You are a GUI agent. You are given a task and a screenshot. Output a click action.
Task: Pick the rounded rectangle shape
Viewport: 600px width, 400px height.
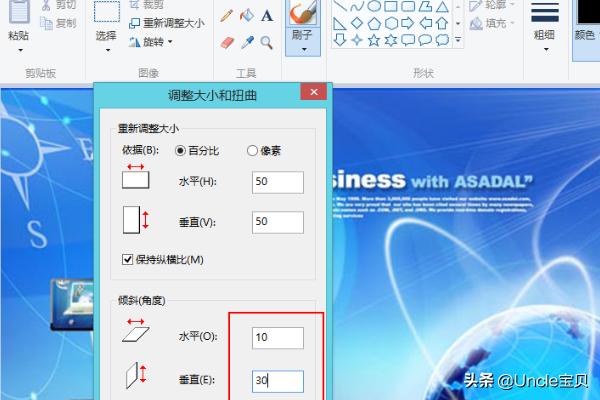pyautogui.click(x=408, y=7)
